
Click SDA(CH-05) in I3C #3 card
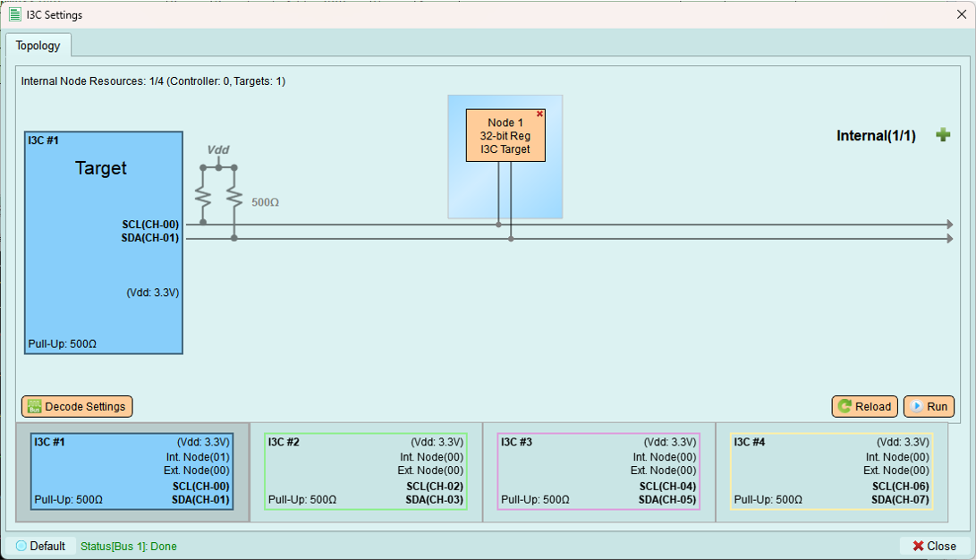(667, 500)
